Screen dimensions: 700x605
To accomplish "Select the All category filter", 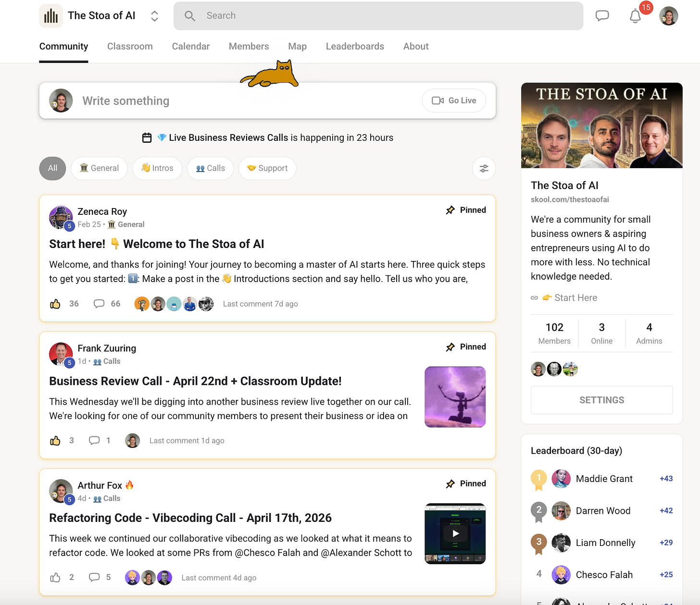I will [52, 168].
